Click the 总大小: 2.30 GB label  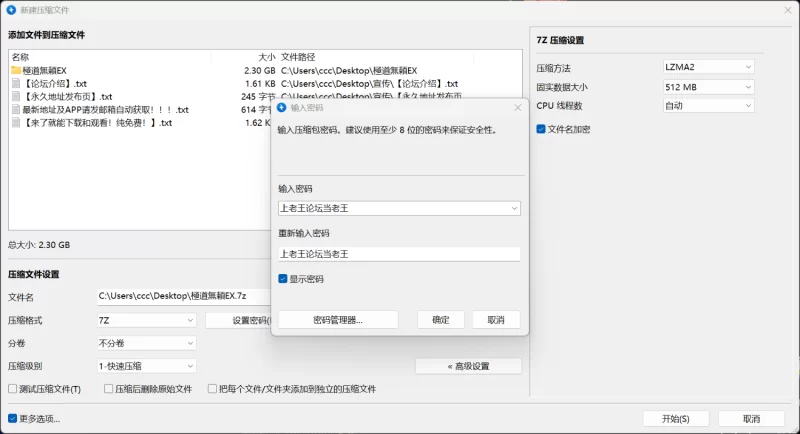39,245
